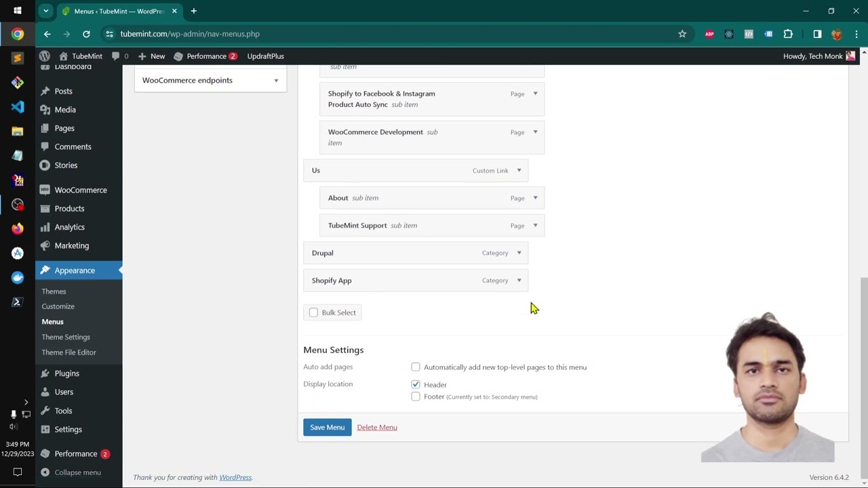Screen dimensions: 868x488
Task: Open the TubeMint site home link
Action: tap(81, 56)
